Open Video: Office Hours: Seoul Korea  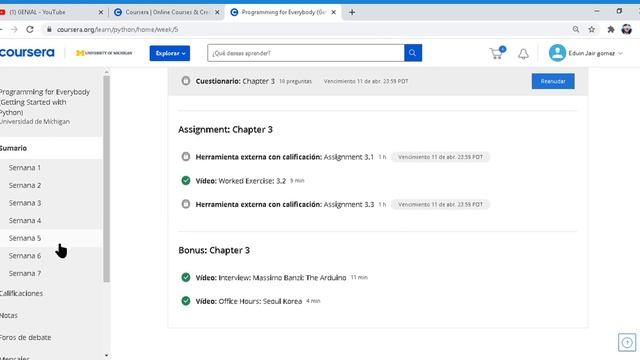pos(249,301)
